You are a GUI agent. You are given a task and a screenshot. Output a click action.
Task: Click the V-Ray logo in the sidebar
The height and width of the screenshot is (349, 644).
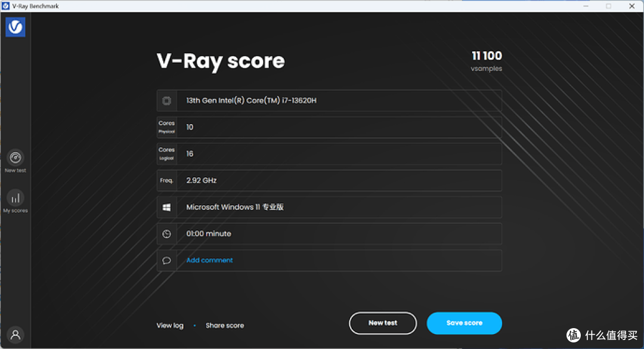pos(16,27)
